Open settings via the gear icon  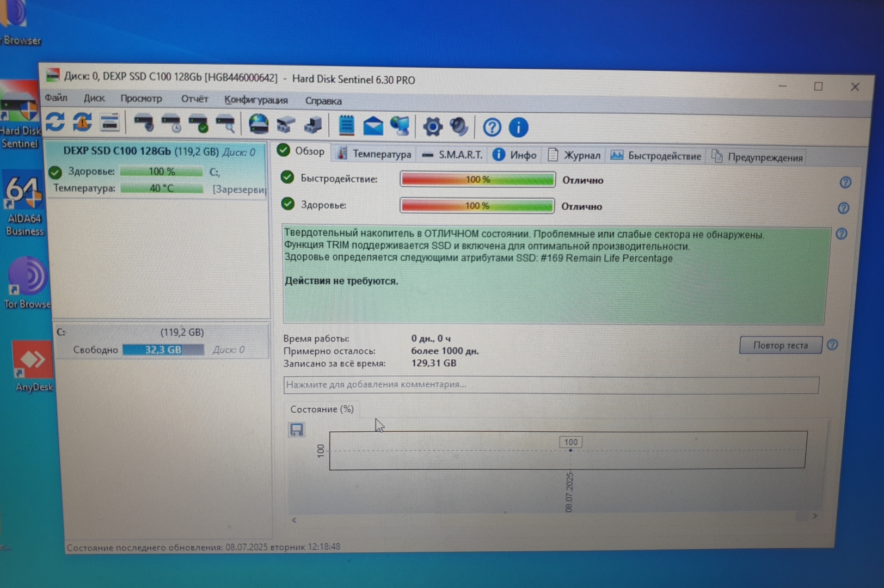[433, 127]
